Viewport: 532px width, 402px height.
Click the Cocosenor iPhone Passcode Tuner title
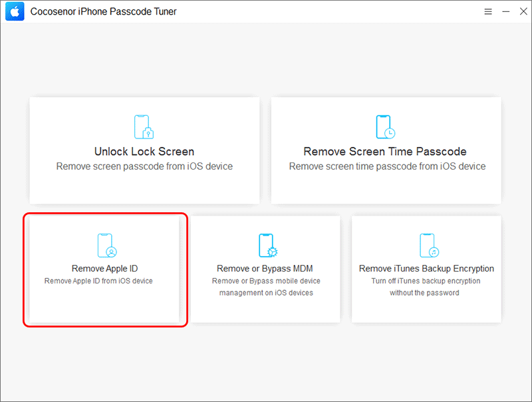[104, 11]
